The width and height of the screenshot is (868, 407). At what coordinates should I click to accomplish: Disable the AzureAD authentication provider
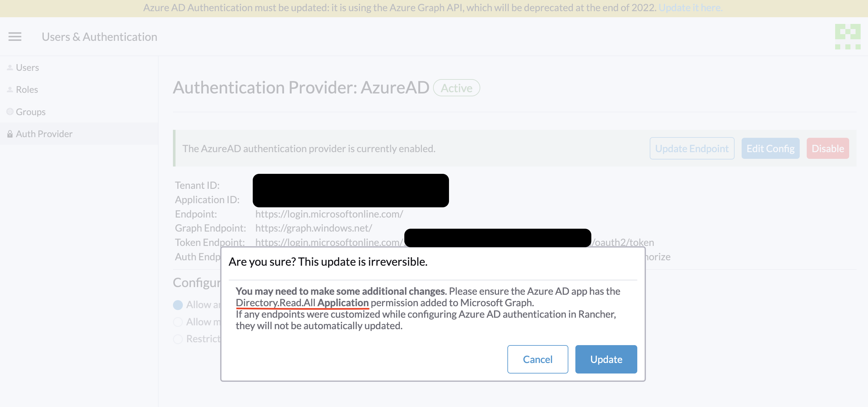[x=827, y=148]
